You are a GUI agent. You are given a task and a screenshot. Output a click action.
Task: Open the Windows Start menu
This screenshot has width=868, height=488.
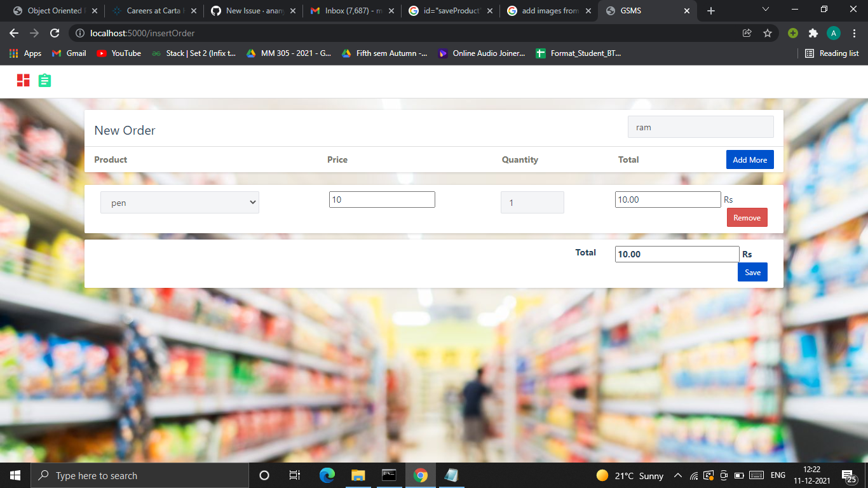tap(14, 475)
